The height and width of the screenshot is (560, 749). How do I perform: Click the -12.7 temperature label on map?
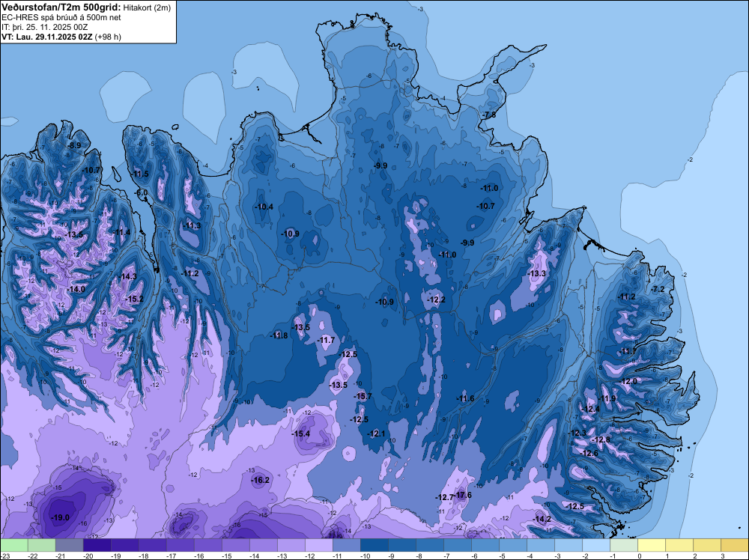[444, 497]
